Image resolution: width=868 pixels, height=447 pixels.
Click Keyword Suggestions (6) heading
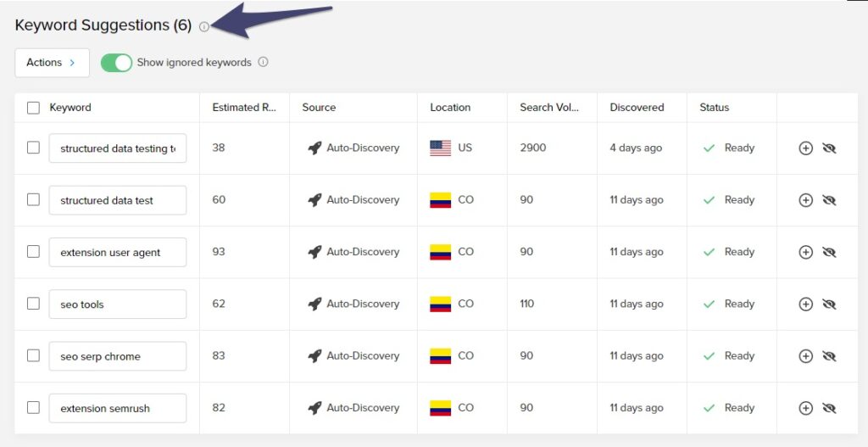tap(103, 25)
